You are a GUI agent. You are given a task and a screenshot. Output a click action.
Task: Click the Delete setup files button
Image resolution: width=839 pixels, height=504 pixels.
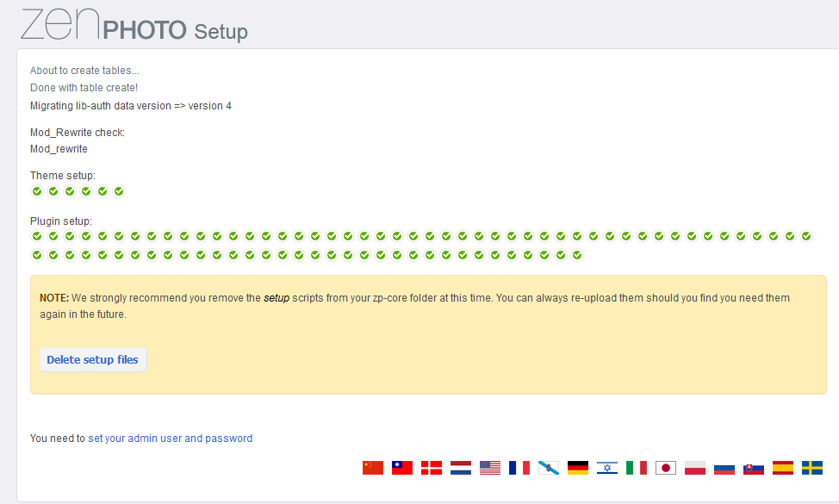pyautogui.click(x=93, y=359)
